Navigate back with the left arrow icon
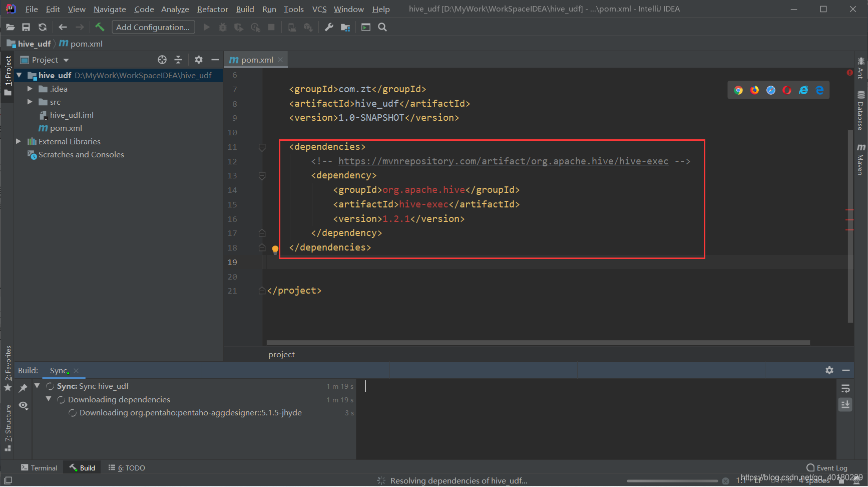 [x=63, y=27]
